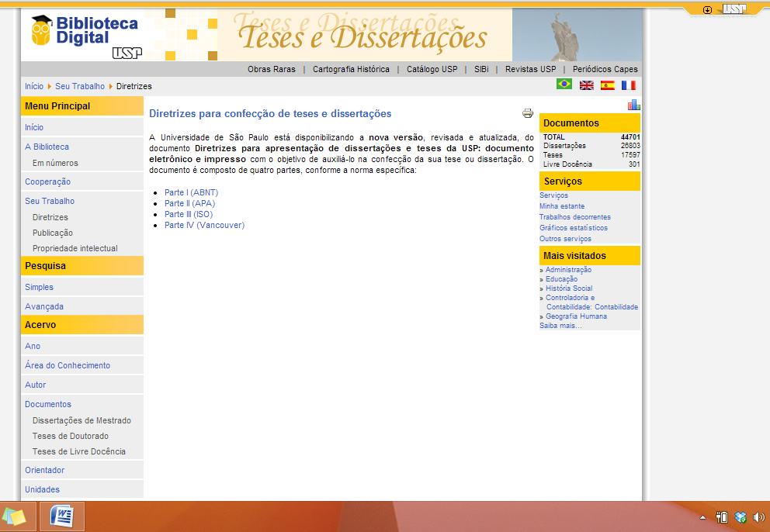Screen dimensions: 770x532
Task: Open Parte IV (Vancouver) document
Action: click(x=204, y=225)
